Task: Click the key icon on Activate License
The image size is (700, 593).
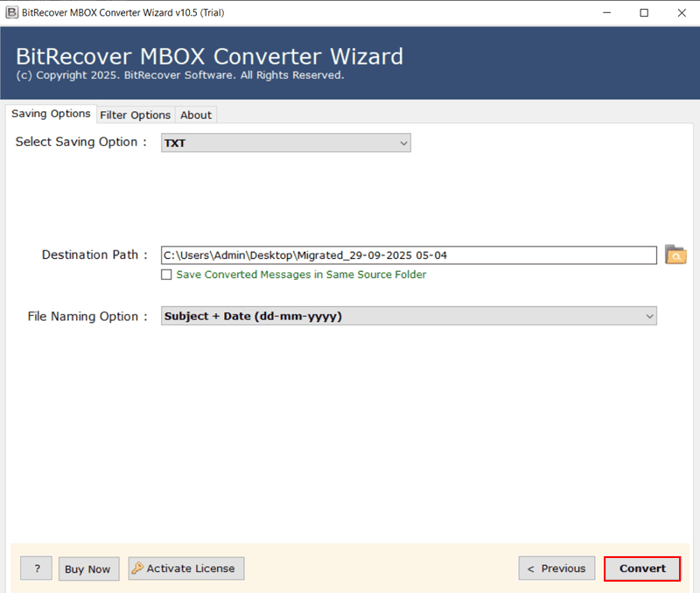Action: coord(137,568)
